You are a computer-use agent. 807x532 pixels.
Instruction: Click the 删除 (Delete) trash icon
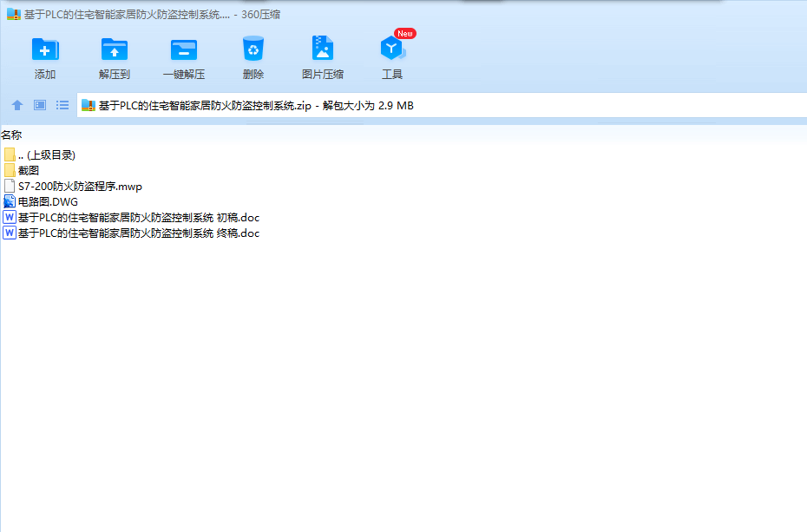[x=253, y=49]
